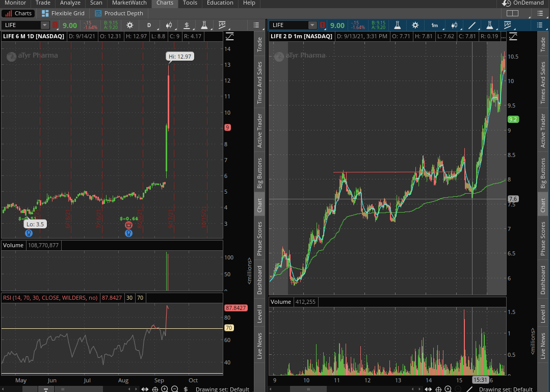550x392 pixels.
Task: Click left chart expand horizontal arrows icon
Action: (145, 389)
